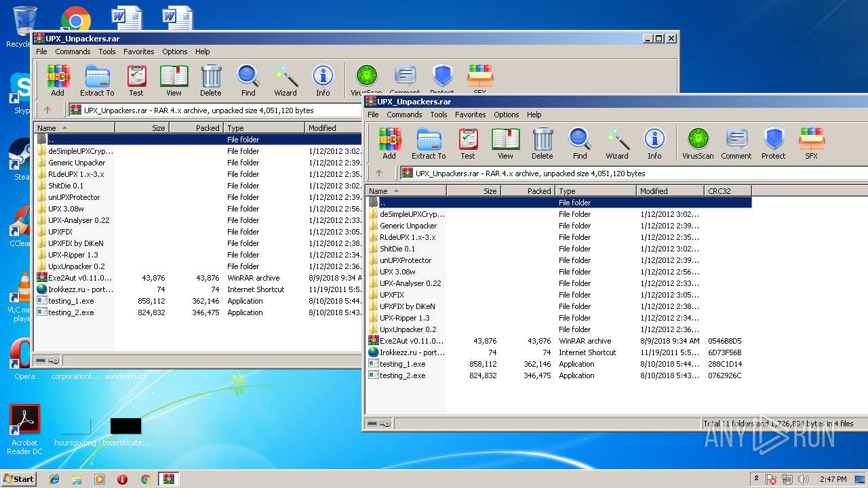Sort by Size column in front window
The height and width of the screenshot is (488, 868).
click(x=473, y=191)
